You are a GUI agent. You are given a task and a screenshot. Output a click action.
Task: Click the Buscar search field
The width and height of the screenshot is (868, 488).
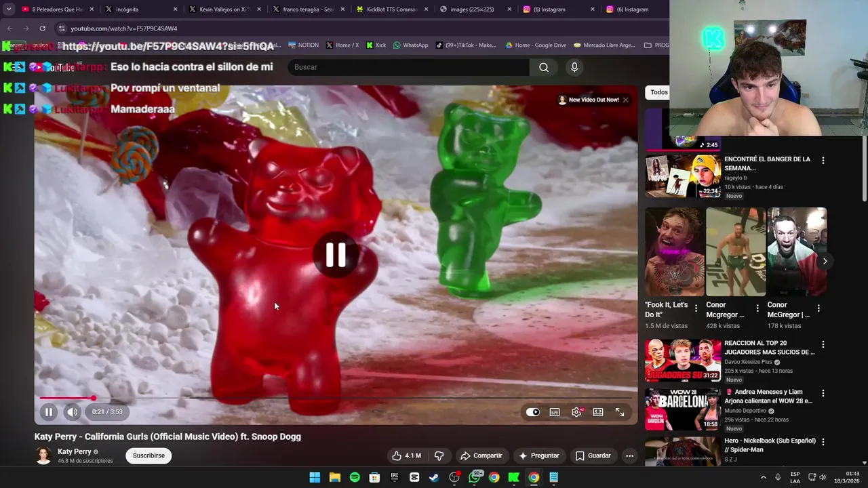(409, 67)
